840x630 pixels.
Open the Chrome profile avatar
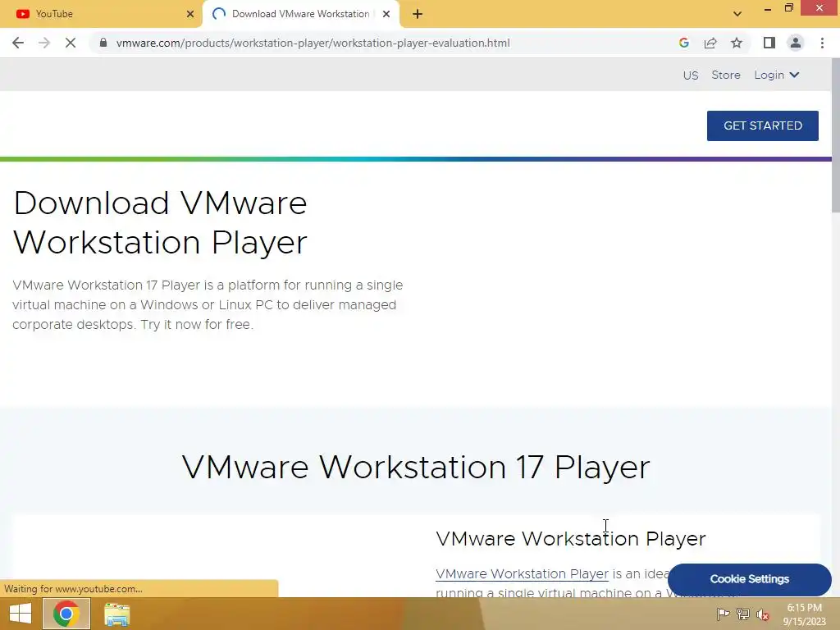click(x=796, y=43)
